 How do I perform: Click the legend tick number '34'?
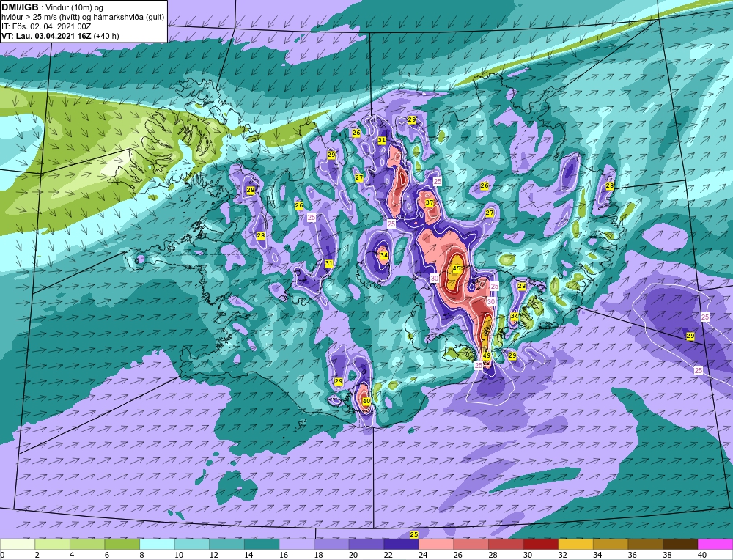click(x=597, y=555)
